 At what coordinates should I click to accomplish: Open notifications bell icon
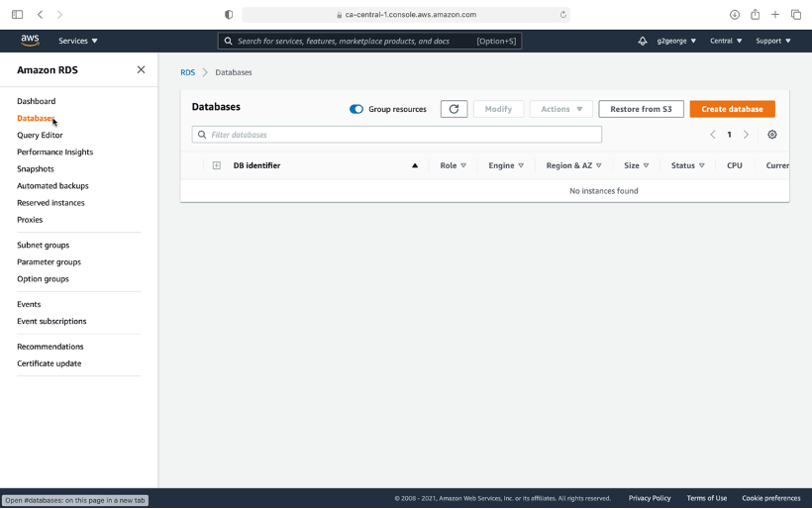click(642, 41)
